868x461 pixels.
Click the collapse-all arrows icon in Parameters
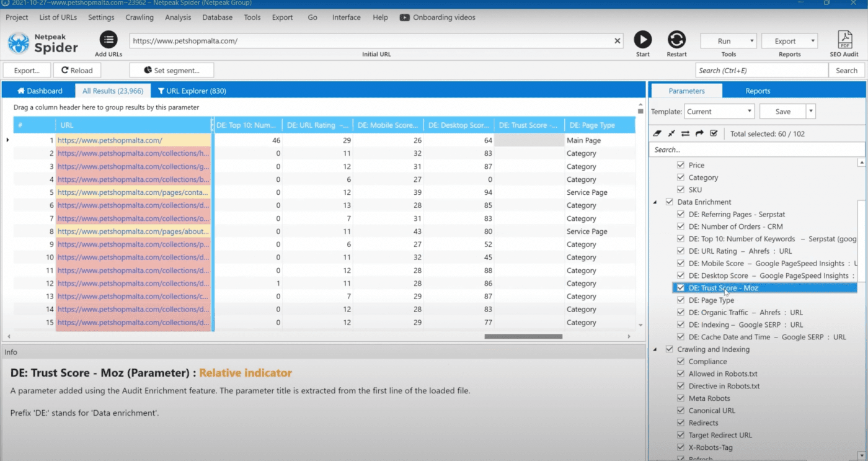(672, 133)
